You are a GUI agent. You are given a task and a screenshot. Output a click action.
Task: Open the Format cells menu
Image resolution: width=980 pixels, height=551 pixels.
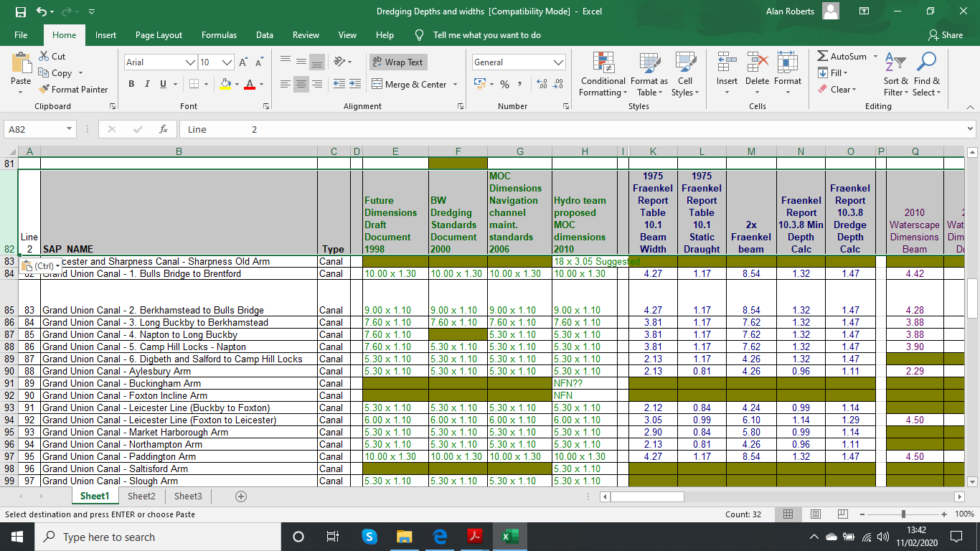pos(788,74)
